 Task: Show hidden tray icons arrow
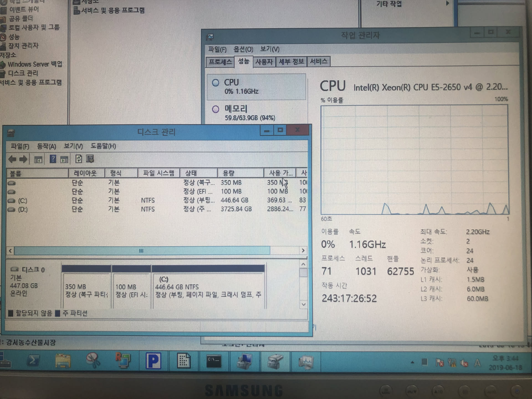pyautogui.click(x=412, y=362)
